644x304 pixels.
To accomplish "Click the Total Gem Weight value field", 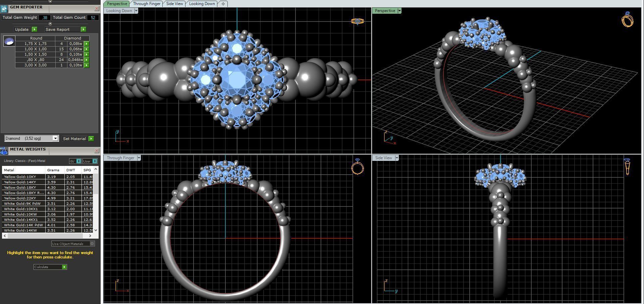I will point(45,17).
